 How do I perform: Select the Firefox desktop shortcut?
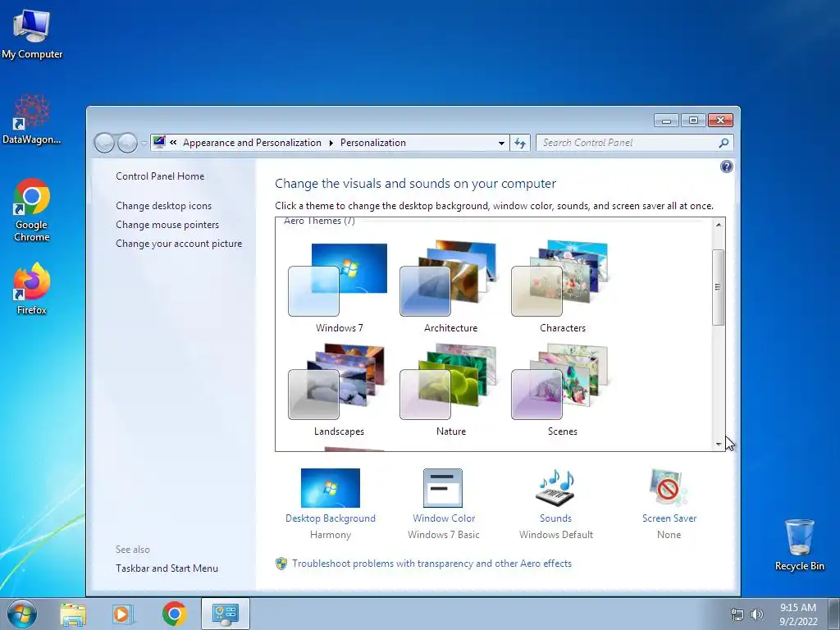point(32,289)
